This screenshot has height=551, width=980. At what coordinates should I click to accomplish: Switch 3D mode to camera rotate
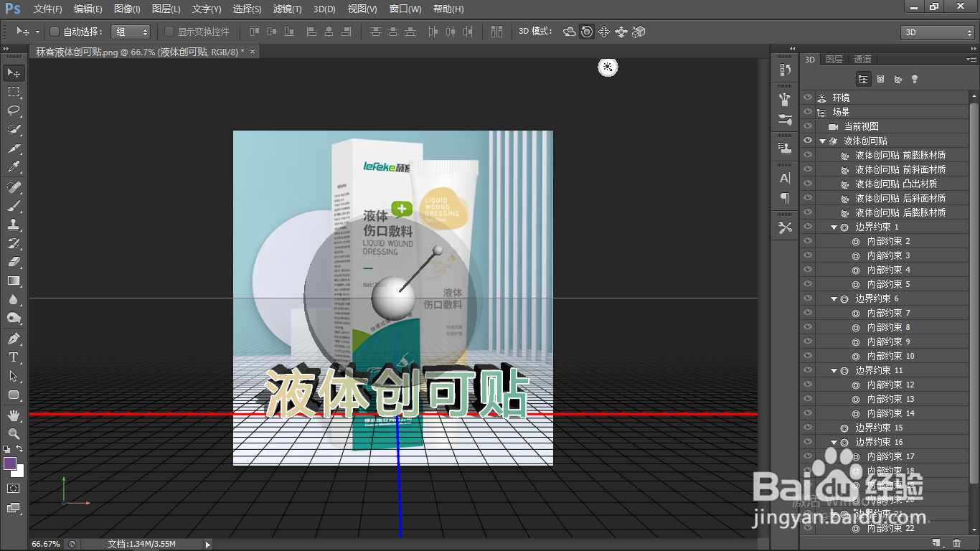[569, 32]
